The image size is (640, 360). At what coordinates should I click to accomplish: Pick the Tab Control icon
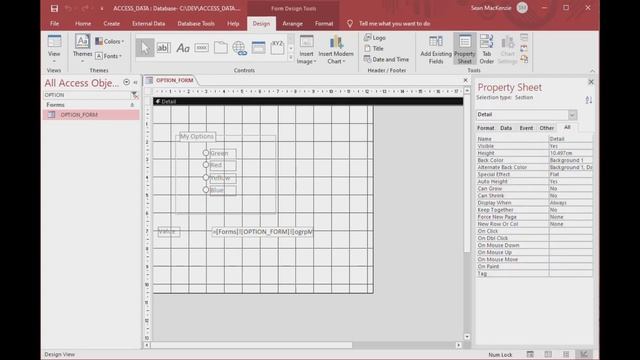[220, 48]
